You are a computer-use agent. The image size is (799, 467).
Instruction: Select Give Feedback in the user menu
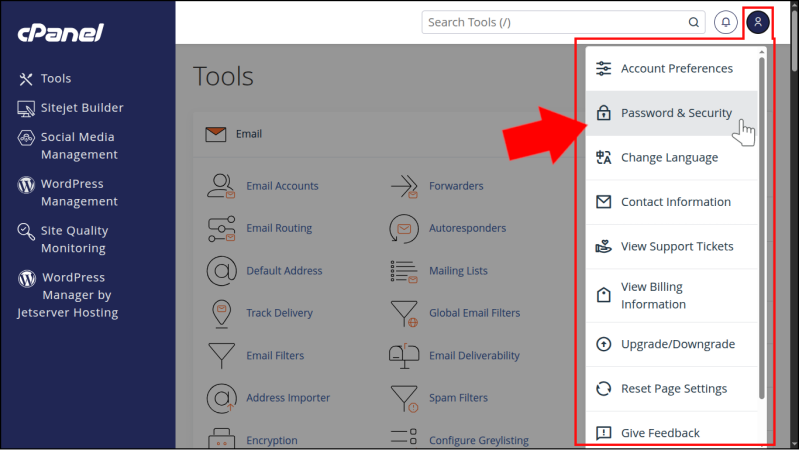[672, 431]
